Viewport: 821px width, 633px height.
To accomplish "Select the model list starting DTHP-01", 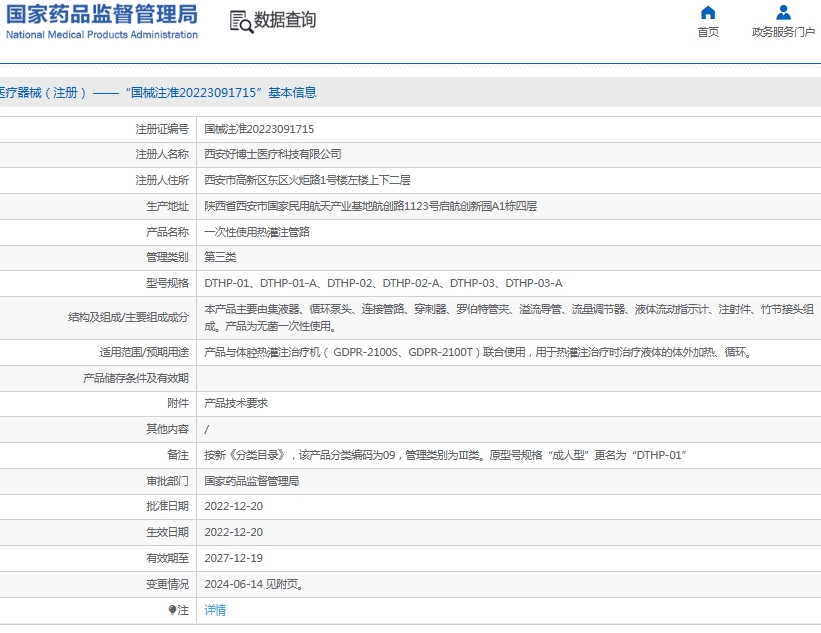I will click(x=383, y=283).
